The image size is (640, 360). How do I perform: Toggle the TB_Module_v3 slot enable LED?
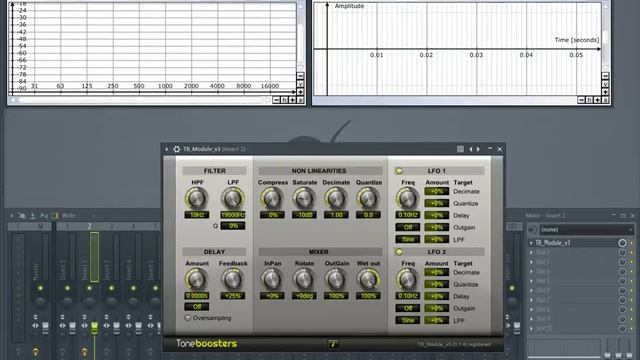click(631, 243)
